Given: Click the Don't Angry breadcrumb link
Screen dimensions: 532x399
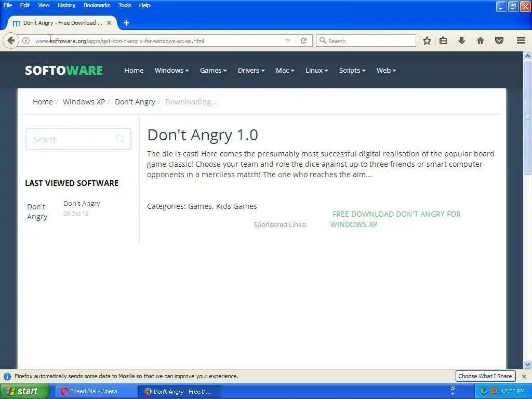Looking at the screenshot, I should (x=135, y=102).
